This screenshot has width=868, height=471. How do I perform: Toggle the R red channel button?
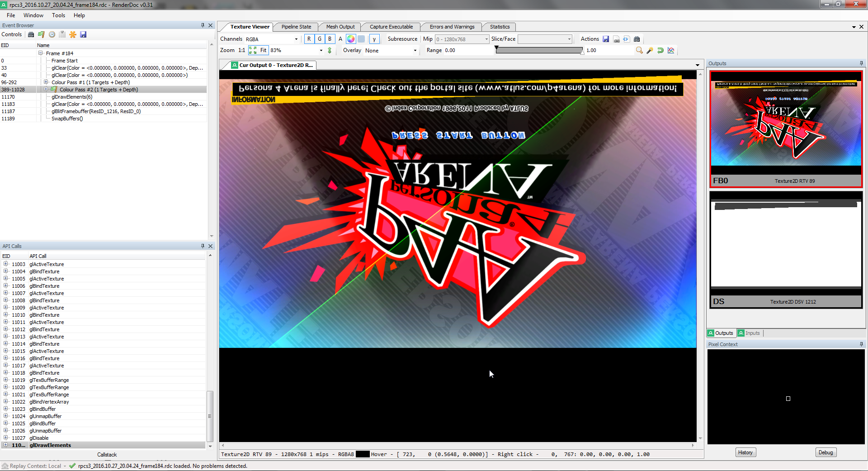coord(309,39)
